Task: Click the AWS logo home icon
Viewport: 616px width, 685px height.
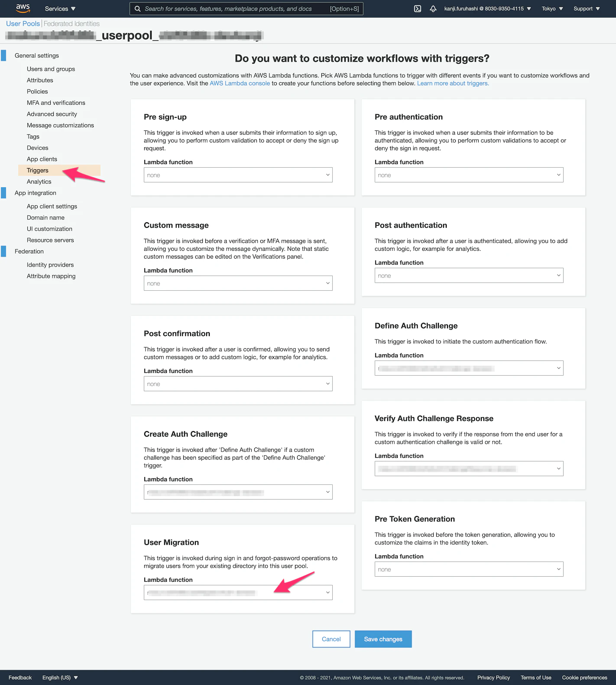Action: click(x=23, y=8)
